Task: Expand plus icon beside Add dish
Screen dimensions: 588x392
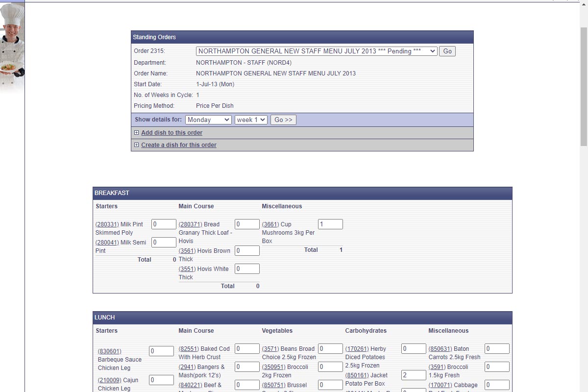Action: tap(136, 133)
